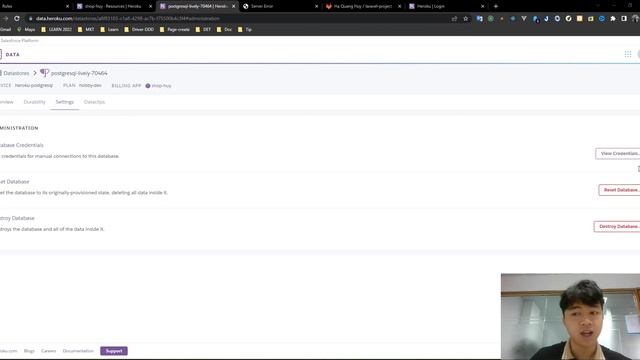This screenshot has height=360, width=640.
Task: Select the Settings tab
Action: pyautogui.click(x=64, y=102)
